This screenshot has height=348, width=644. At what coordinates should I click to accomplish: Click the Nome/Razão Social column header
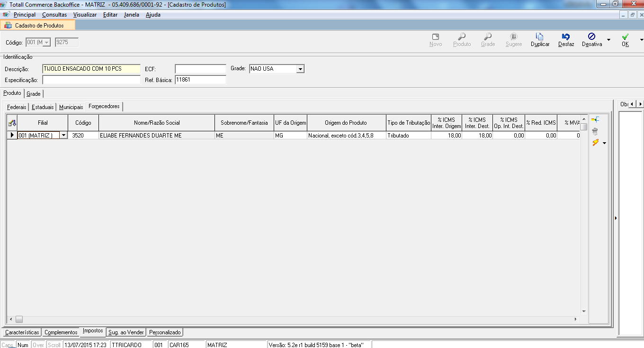pos(157,123)
